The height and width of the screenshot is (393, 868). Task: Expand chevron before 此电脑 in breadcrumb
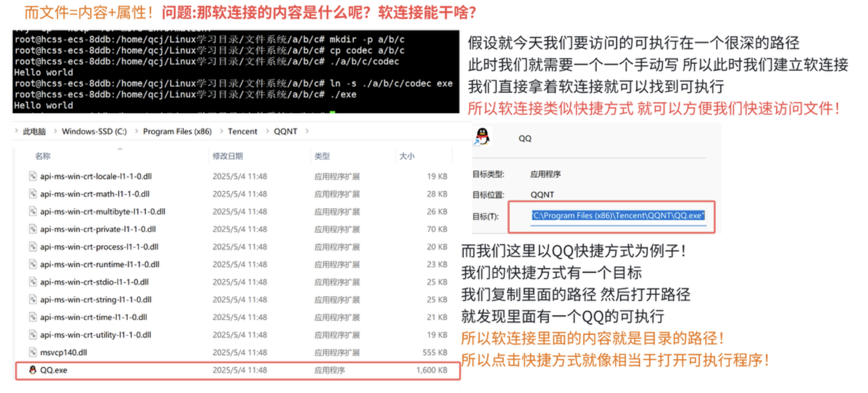point(17,131)
